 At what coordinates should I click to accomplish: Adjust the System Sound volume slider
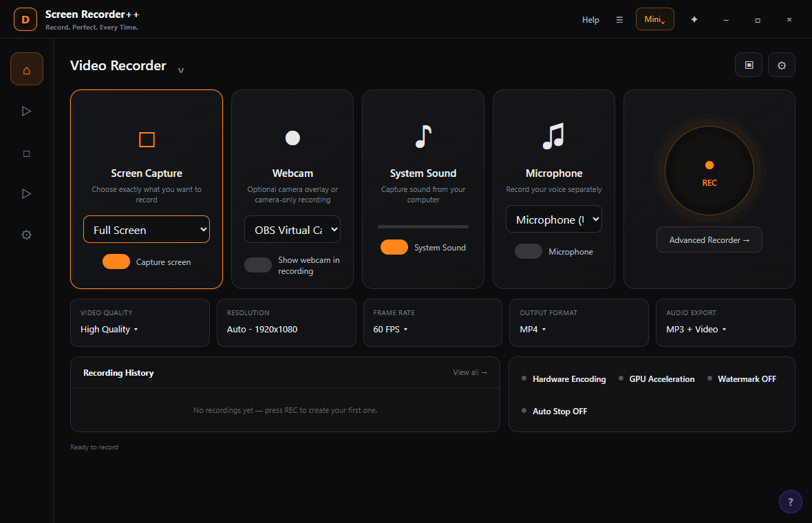(423, 226)
